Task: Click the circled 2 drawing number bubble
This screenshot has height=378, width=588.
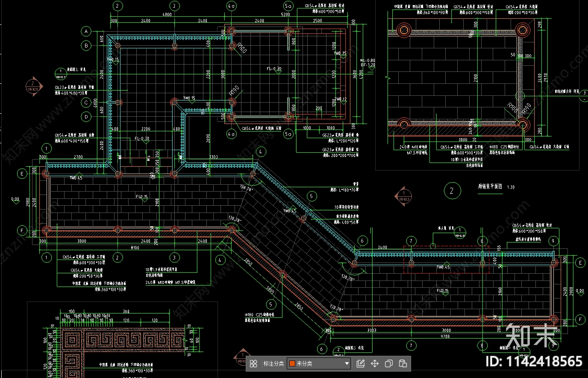Action: 452,191
